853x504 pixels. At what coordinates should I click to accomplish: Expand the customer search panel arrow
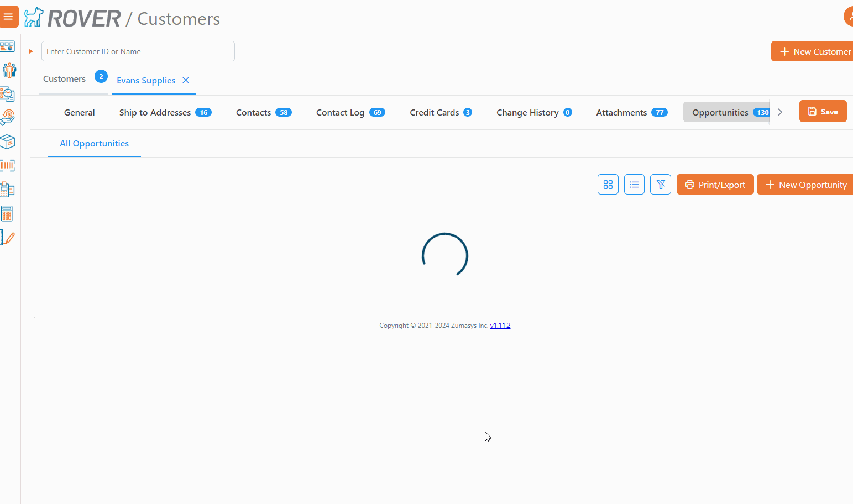[31, 51]
